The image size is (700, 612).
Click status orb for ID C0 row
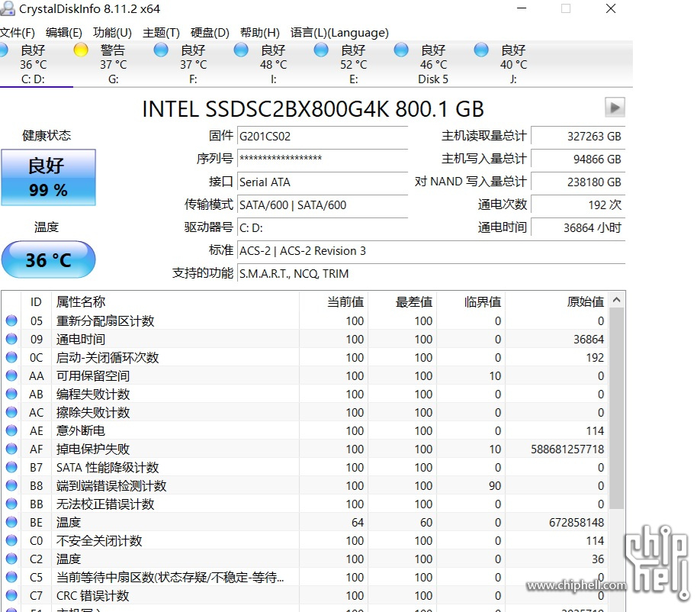pos(11,540)
